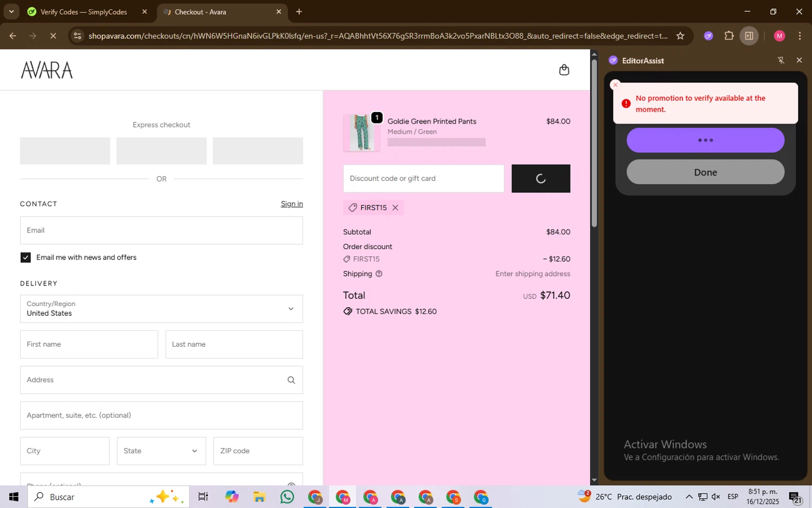Click the ZIP code field
This screenshot has height=508, width=812.
pyautogui.click(x=258, y=451)
